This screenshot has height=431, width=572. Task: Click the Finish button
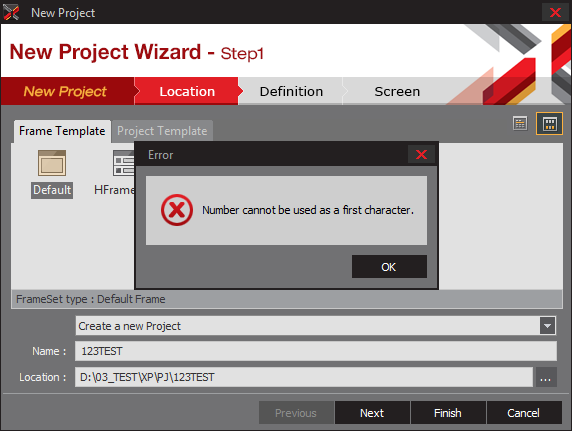tap(448, 413)
